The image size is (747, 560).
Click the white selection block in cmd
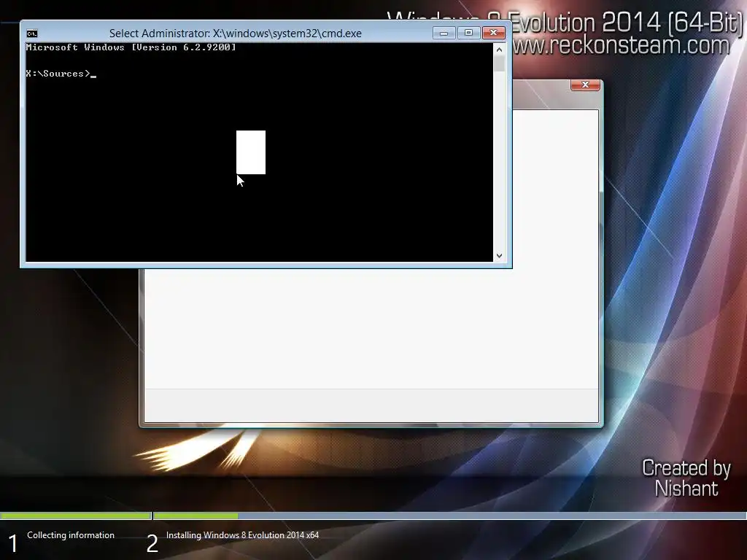(x=251, y=152)
